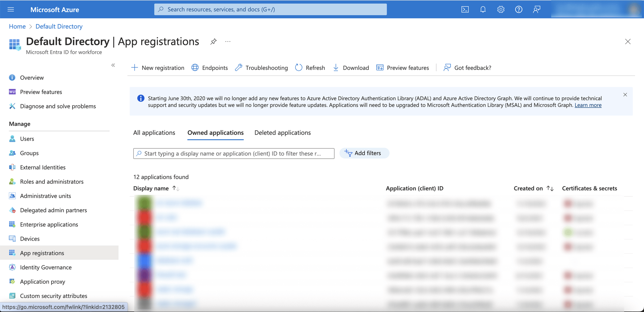The image size is (644, 312).
Task: Open the Learn more link about MSAL
Action: pos(588,105)
